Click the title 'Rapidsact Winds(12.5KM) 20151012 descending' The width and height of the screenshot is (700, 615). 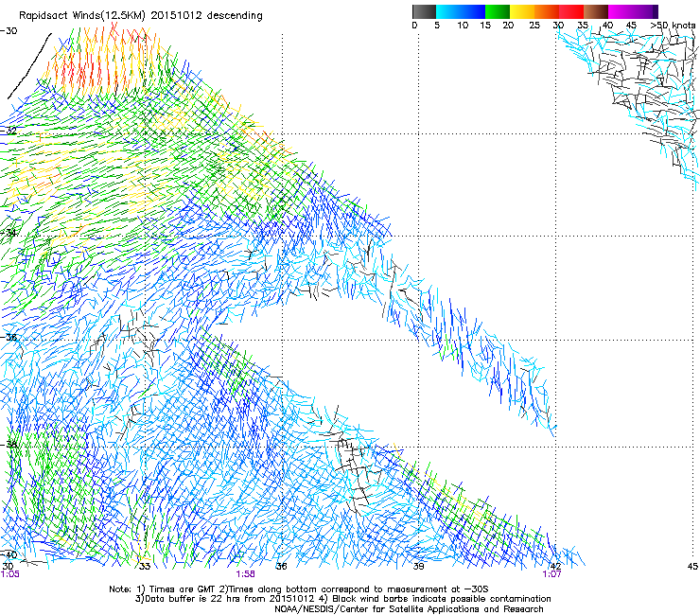[x=141, y=16]
